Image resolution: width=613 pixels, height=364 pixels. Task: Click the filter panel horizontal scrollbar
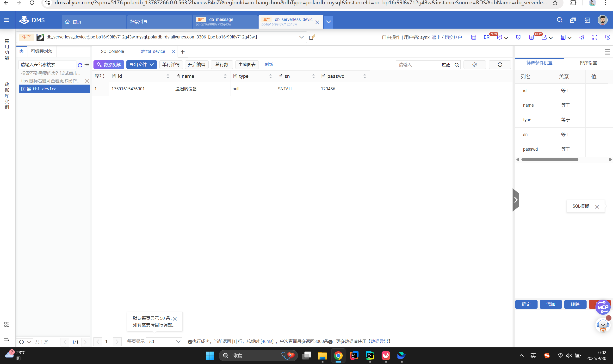click(550, 160)
